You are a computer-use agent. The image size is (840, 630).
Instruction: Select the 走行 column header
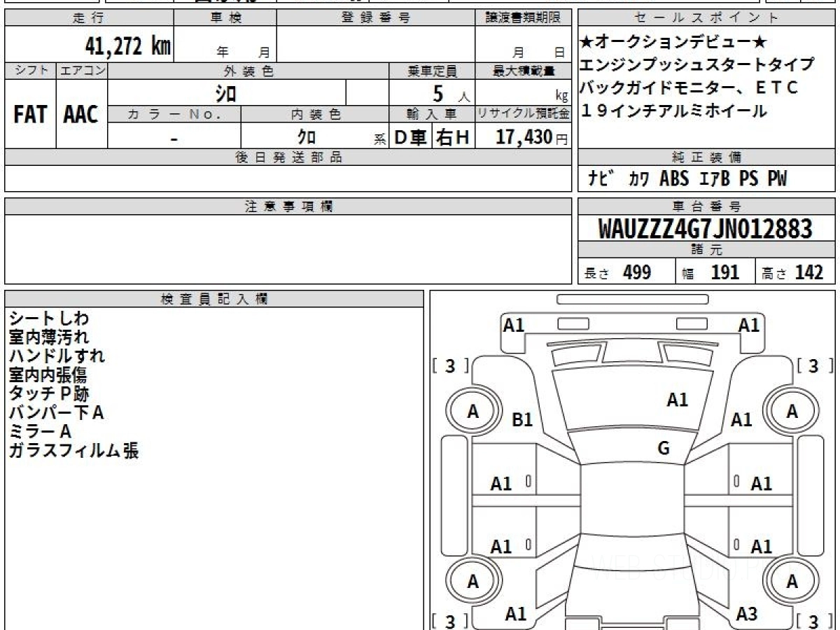(89, 18)
